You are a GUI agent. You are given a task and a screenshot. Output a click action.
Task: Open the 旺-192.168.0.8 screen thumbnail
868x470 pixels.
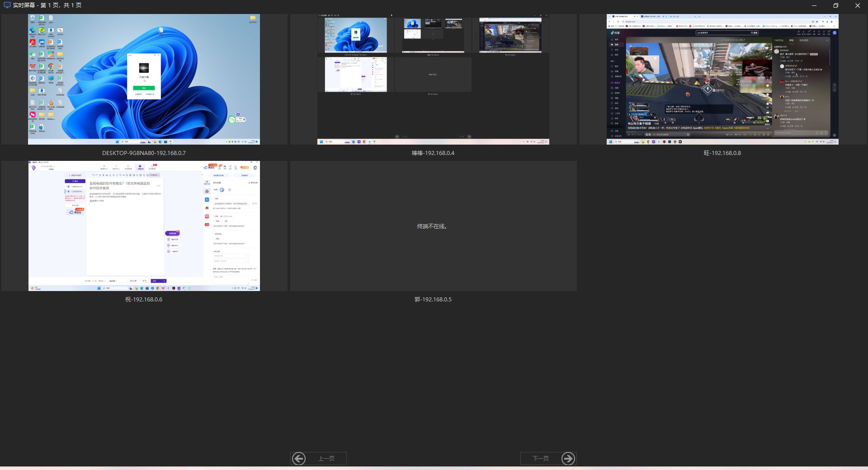722,79
